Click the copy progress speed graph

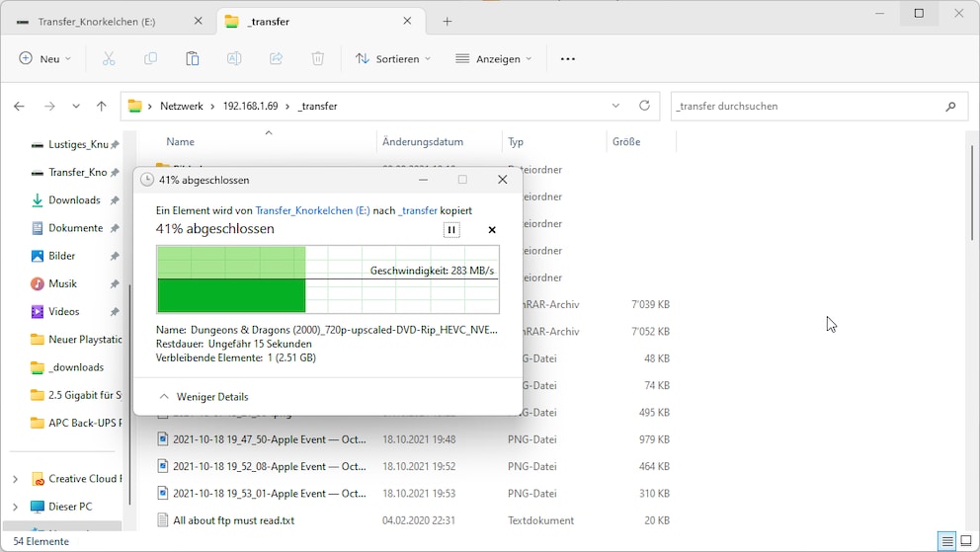click(328, 279)
